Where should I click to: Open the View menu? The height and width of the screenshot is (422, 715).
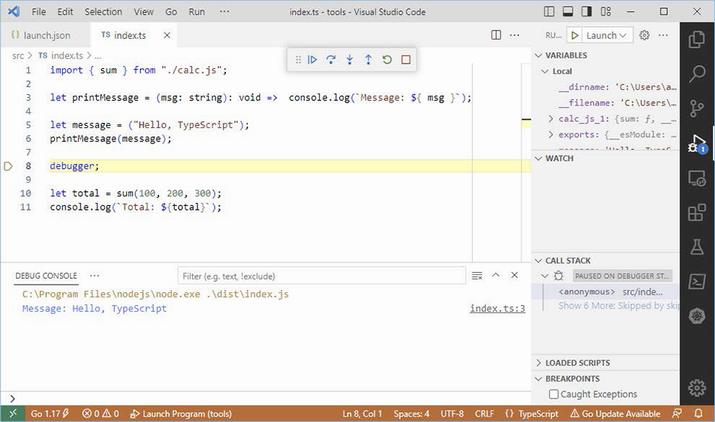143,11
